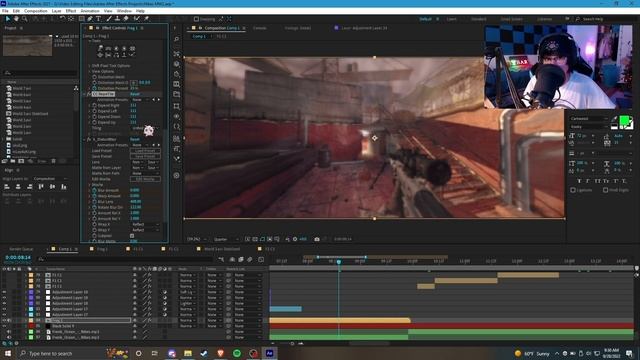Select the Eraser tool
The height and width of the screenshot is (360, 640).
click(x=126, y=19)
